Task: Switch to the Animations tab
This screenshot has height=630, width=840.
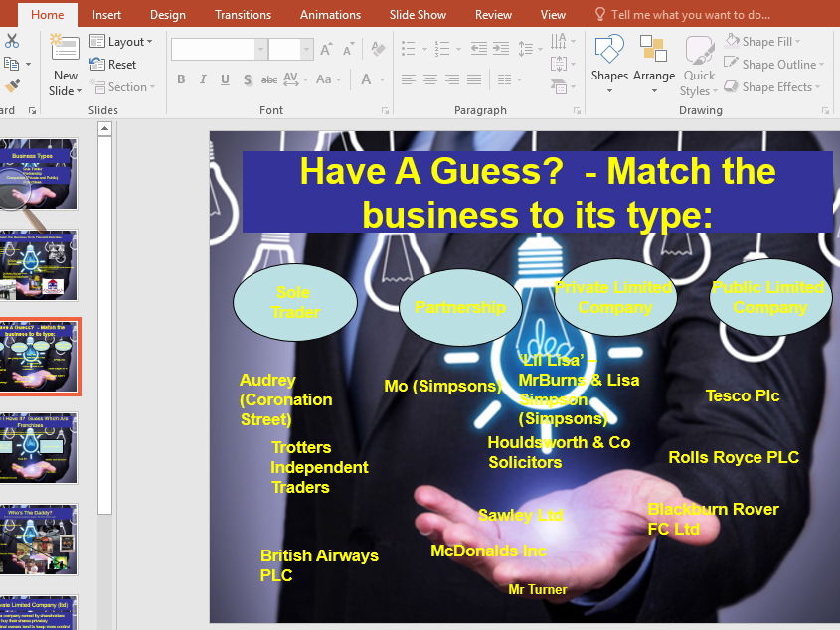Action: coord(330,15)
